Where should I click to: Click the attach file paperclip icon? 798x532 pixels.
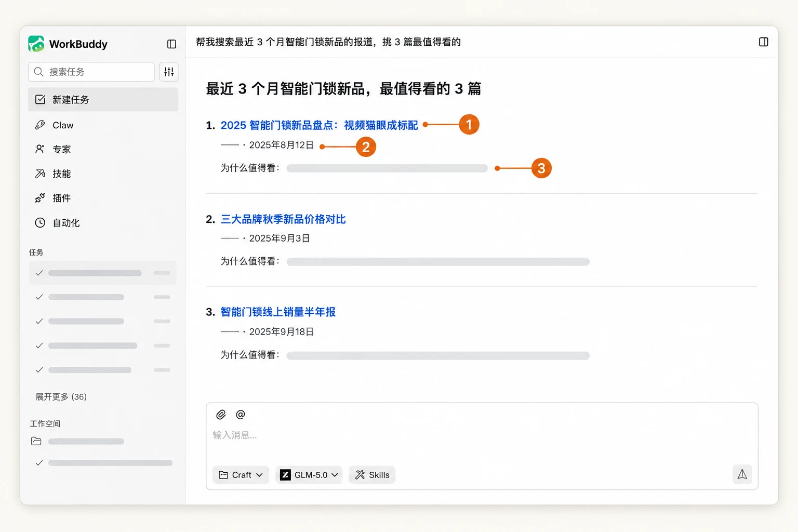221,415
